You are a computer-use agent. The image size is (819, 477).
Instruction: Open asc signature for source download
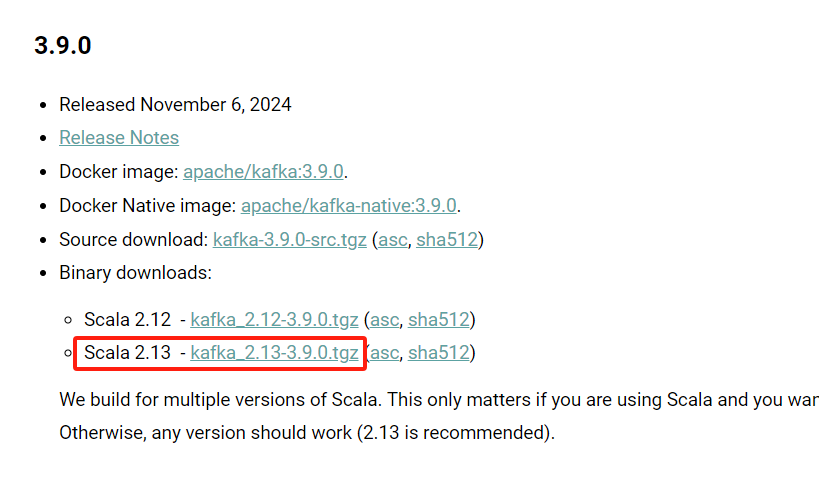click(x=392, y=240)
